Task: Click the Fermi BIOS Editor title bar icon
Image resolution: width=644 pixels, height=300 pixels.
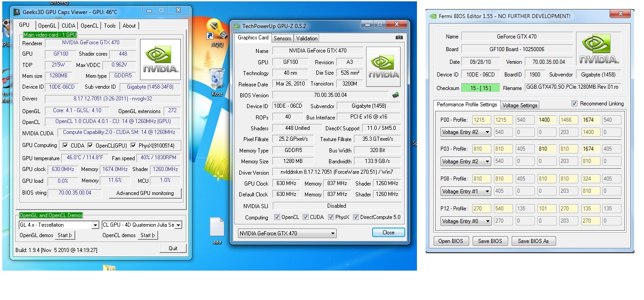Action: [x=432, y=16]
